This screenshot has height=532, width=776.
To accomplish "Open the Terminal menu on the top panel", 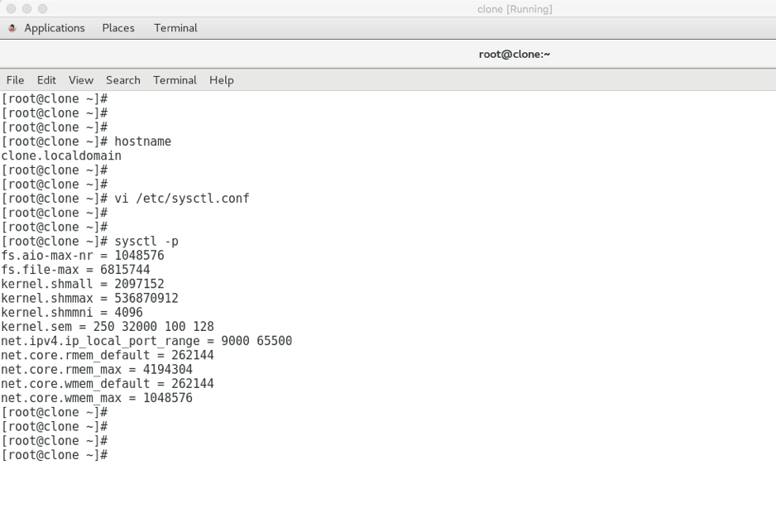I will pyautogui.click(x=175, y=27).
